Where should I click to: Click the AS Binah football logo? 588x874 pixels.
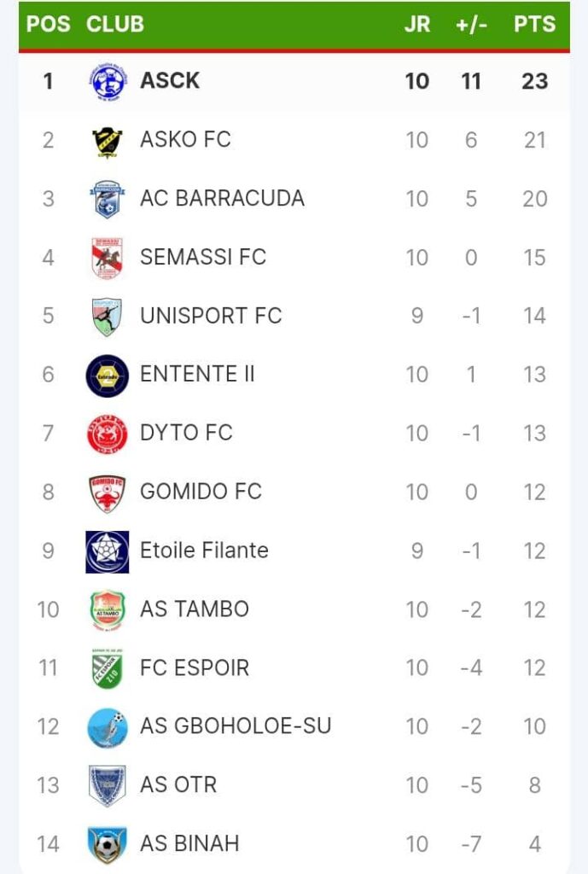tap(108, 845)
